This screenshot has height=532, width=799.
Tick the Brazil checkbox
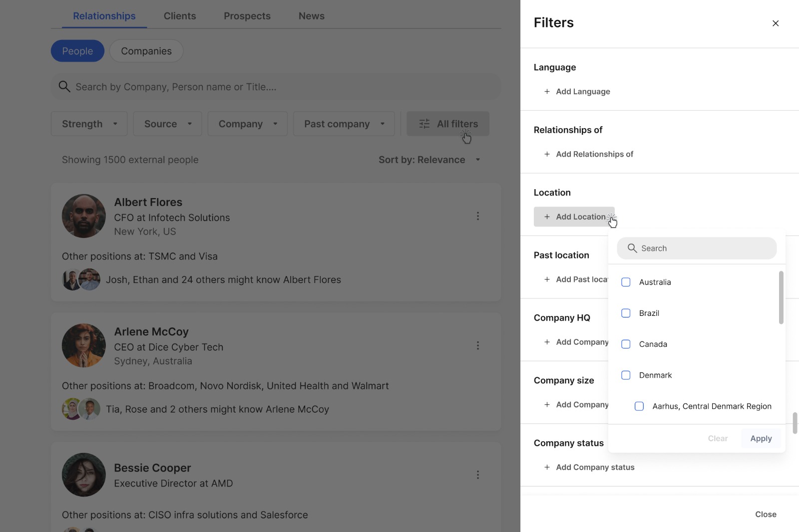(x=626, y=313)
